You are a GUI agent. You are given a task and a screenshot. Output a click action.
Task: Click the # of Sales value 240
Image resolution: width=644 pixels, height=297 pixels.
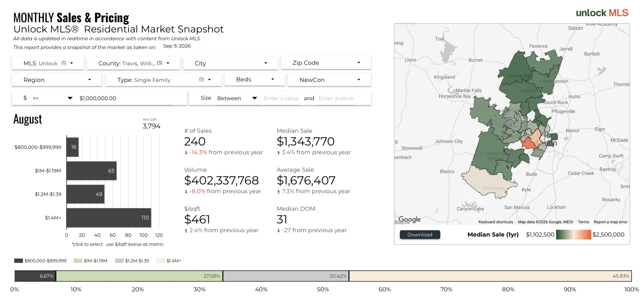coord(195,141)
